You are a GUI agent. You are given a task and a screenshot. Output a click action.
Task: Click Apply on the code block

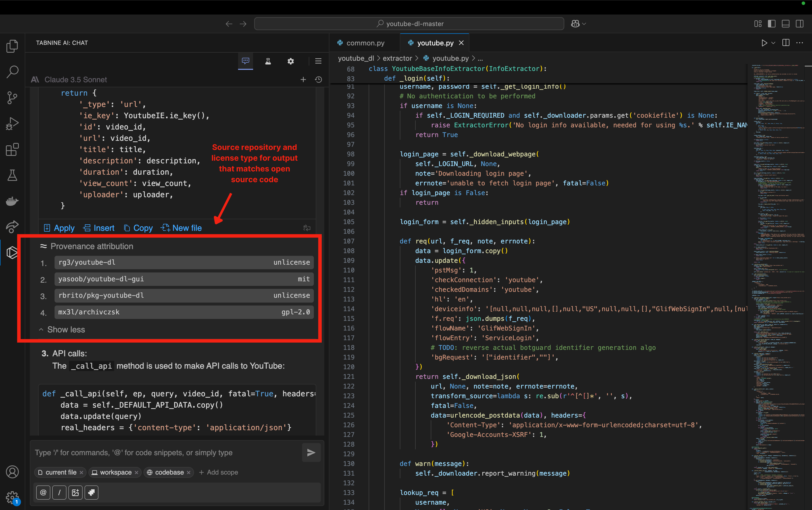59,228
